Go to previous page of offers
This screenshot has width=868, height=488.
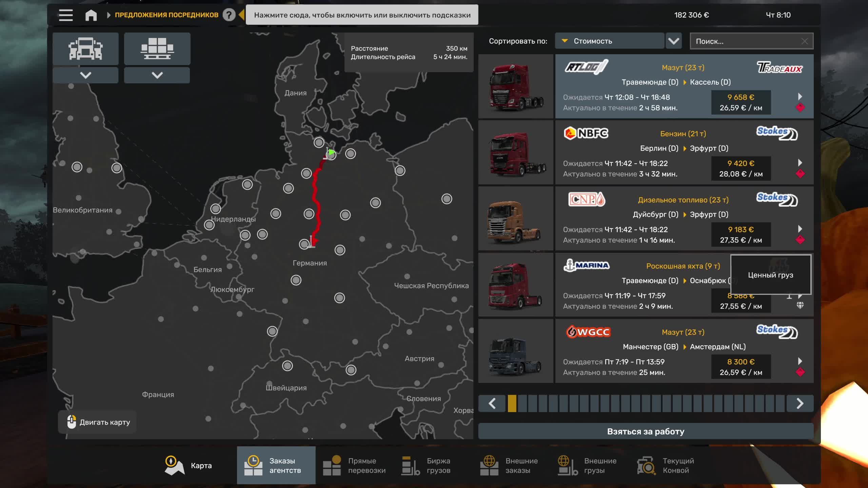tap(492, 403)
